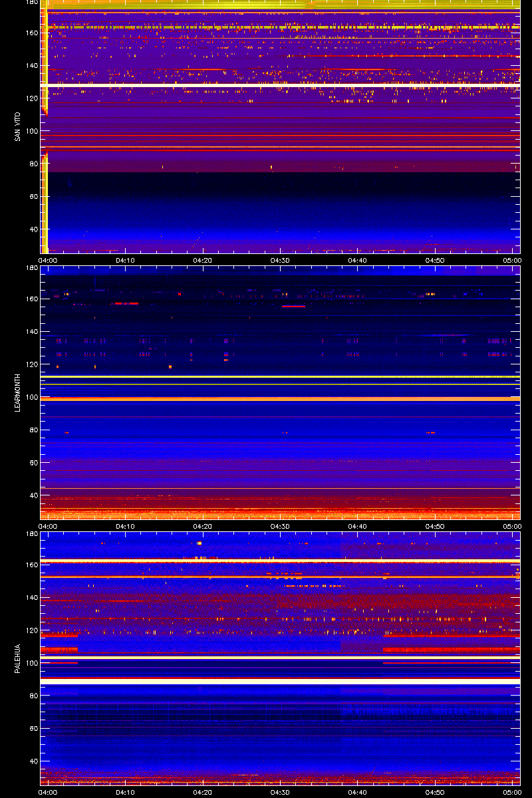Click 04:00 time label under Palehua panel
The width and height of the screenshot is (532, 798).
(49, 792)
